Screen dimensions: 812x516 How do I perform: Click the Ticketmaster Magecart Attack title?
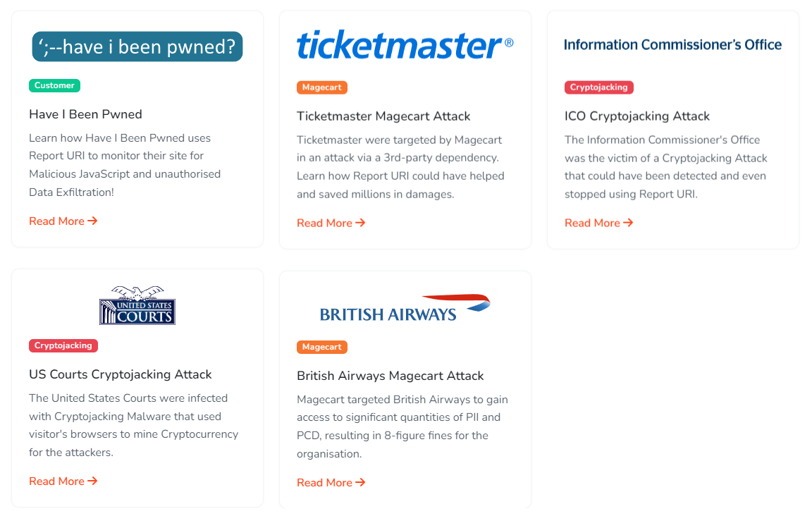point(383,116)
